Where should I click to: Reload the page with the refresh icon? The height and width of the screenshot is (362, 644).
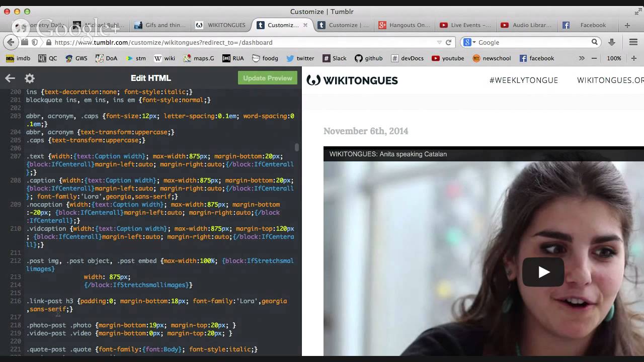(x=449, y=42)
